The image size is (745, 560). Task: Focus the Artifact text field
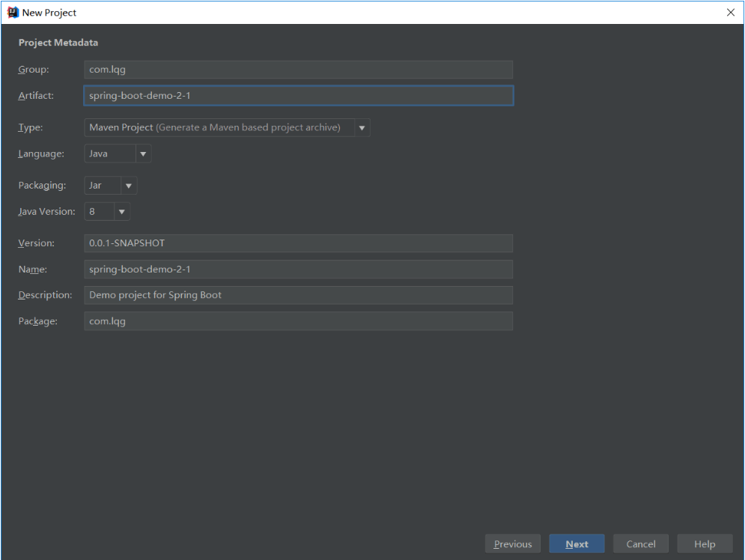(x=299, y=96)
